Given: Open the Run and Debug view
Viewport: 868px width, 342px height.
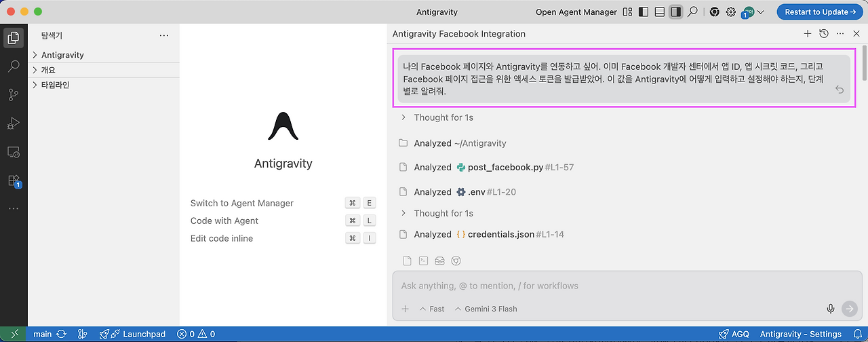Looking at the screenshot, I should pyautogui.click(x=14, y=123).
